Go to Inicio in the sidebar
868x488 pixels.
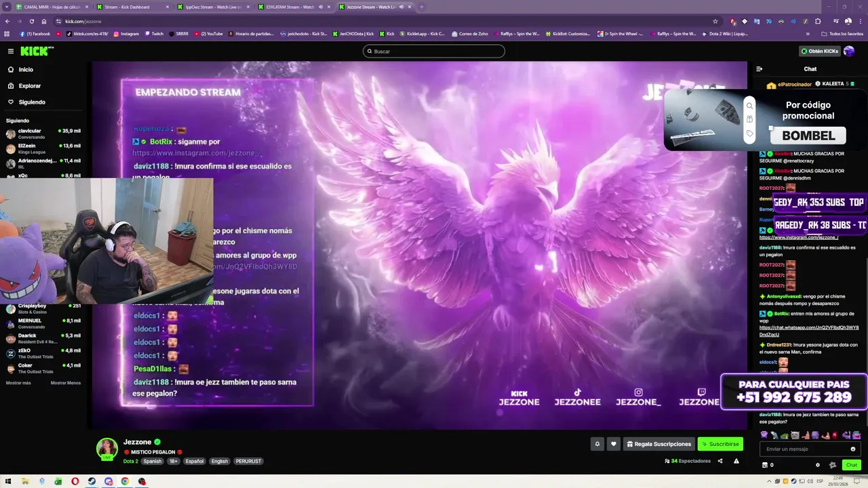(26, 70)
